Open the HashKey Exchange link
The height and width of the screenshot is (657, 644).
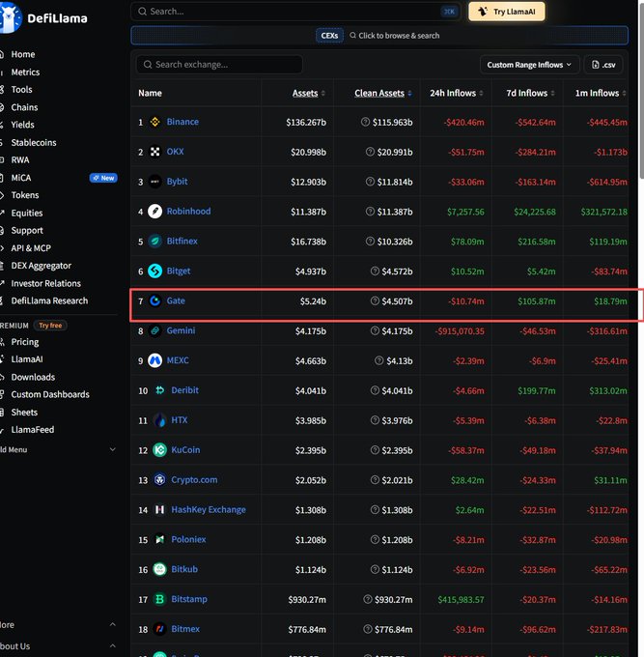pos(209,509)
